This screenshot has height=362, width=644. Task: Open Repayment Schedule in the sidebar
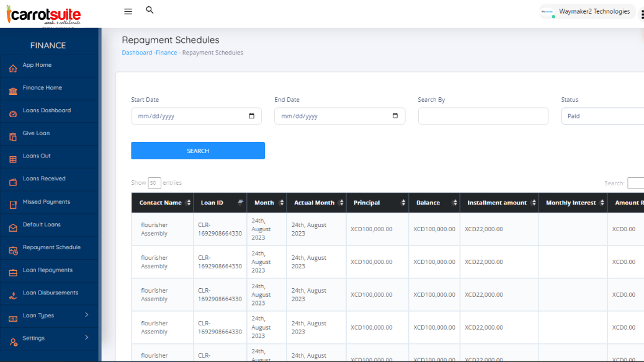[x=51, y=247]
